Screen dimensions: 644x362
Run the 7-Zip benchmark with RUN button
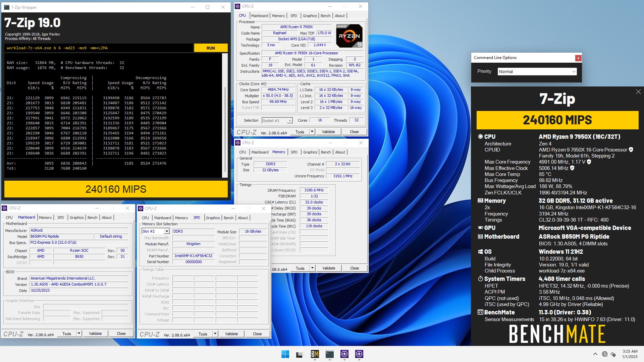pyautogui.click(x=211, y=48)
